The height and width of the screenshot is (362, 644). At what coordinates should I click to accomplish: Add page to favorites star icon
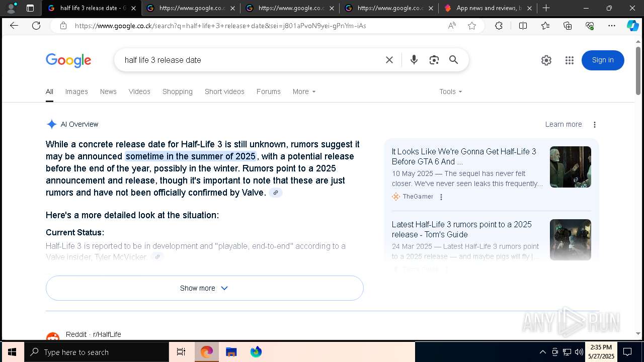click(472, 26)
